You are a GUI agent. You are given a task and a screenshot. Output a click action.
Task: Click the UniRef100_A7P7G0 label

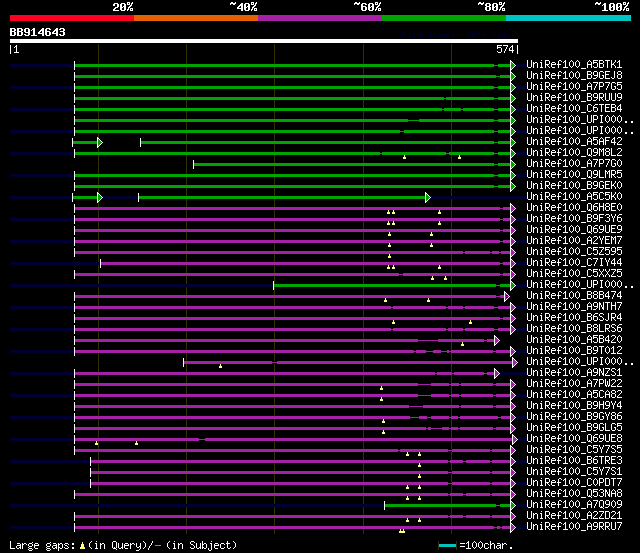point(574,164)
